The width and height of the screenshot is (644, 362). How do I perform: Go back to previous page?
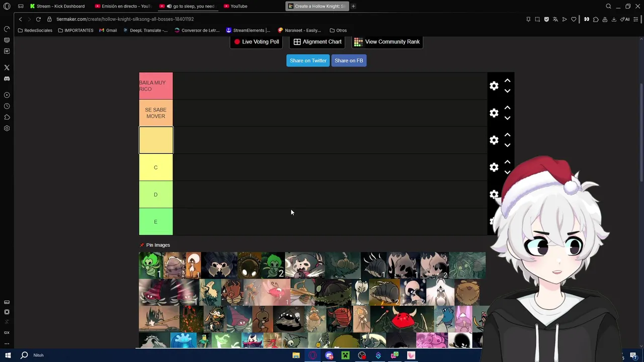click(x=20, y=19)
